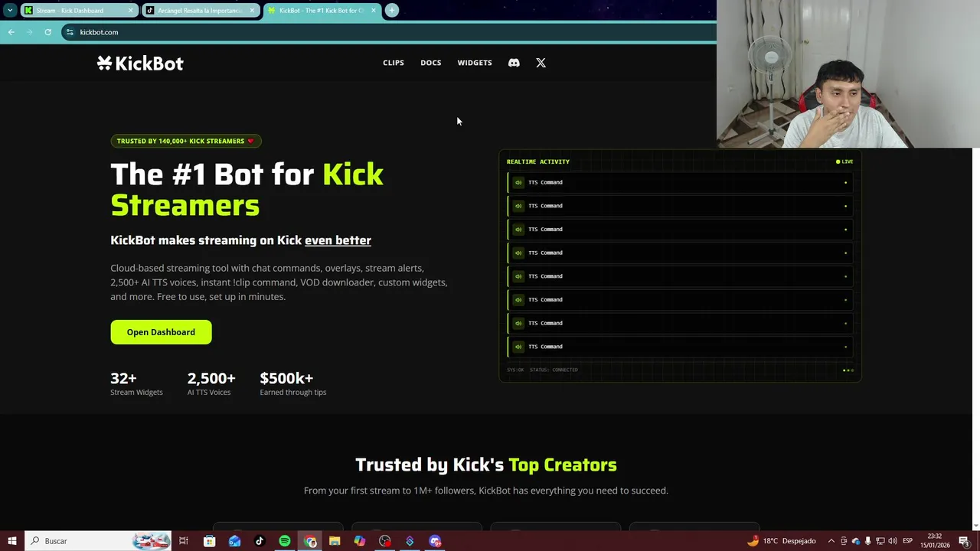980x551 pixels.
Task: Select the KickBot - The #1 Kick Bot tab
Action: click(321, 11)
